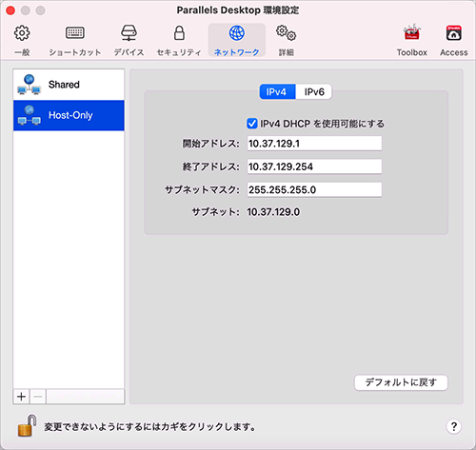476x450 pixels.
Task: Click the Toolbox label
Action: pos(411,52)
